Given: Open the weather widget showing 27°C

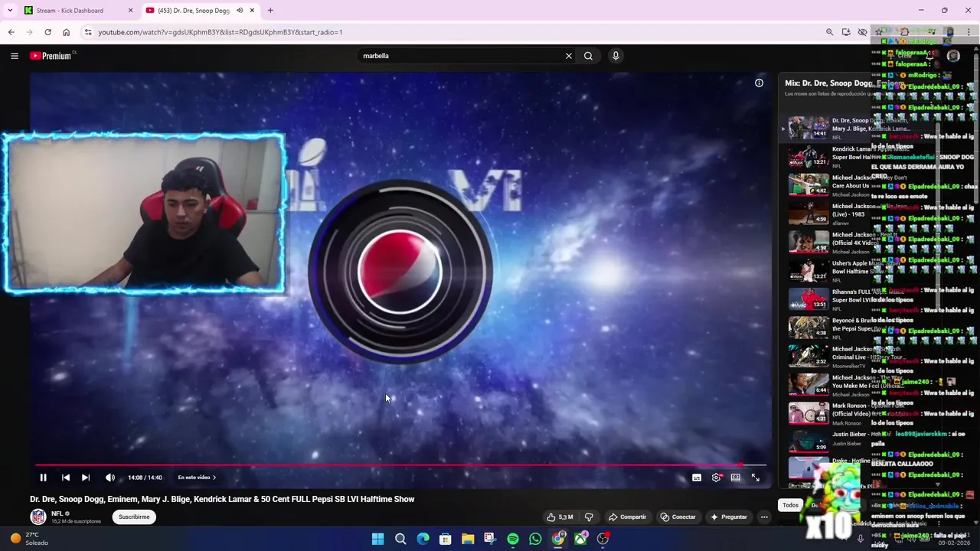Looking at the screenshot, I should pos(29,539).
